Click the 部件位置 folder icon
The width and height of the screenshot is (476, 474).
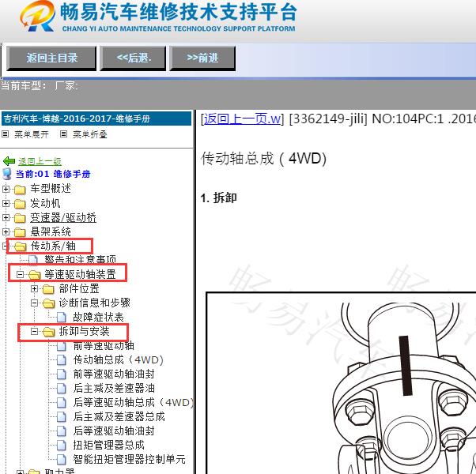coord(48,289)
